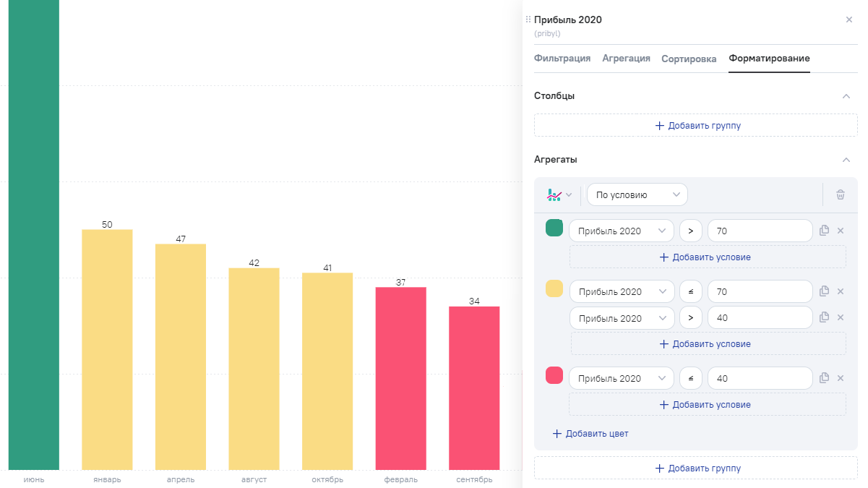Click Добавить цвет link
868x488 pixels.
coord(590,434)
